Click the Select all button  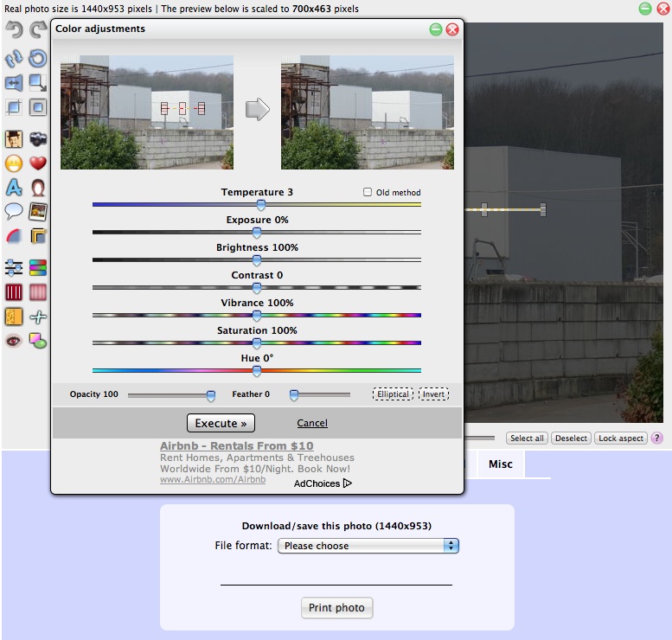click(527, 438)
